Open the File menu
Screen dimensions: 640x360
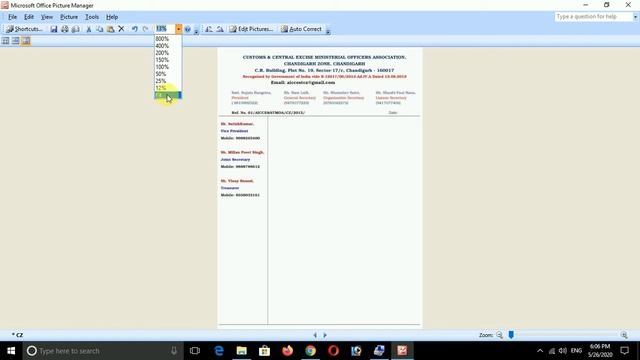13,17
